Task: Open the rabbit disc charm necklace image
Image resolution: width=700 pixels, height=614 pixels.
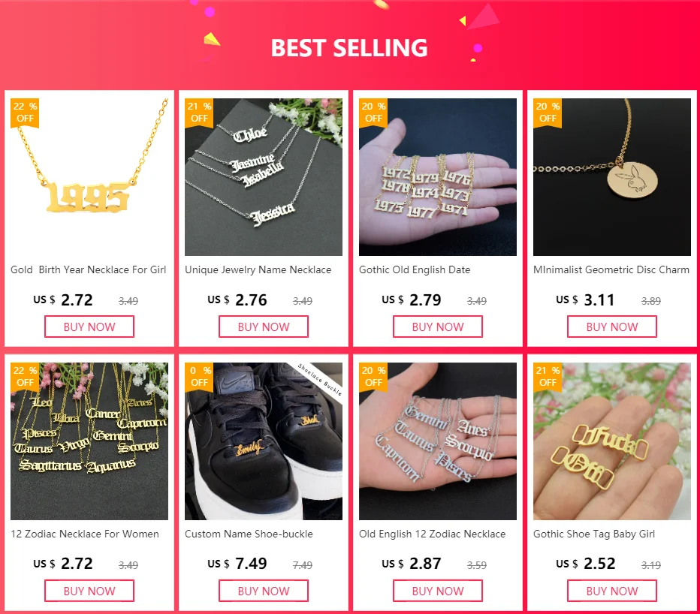Action: [x=612, y=176]
